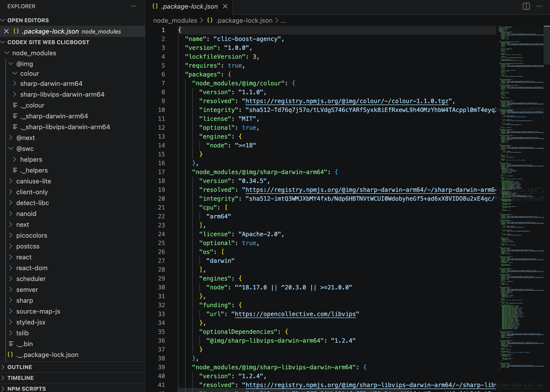Viewport: 550px width, 392px height.
Task: Expand the source-map-js folder
Action: click(11, 311)
